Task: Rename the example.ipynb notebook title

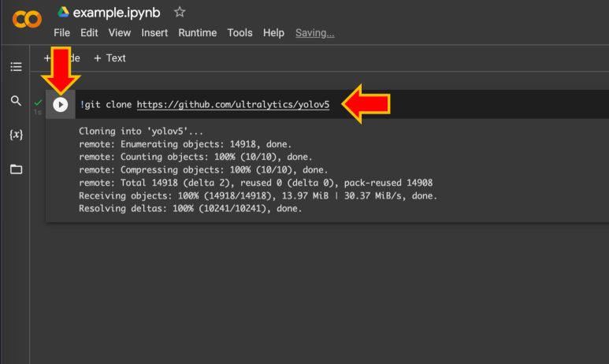Action: 117,13
